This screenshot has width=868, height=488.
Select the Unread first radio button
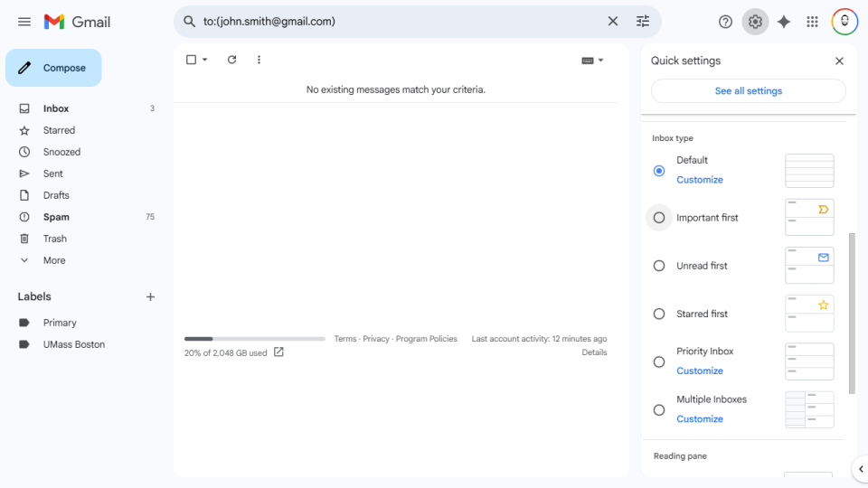(659, 266)
